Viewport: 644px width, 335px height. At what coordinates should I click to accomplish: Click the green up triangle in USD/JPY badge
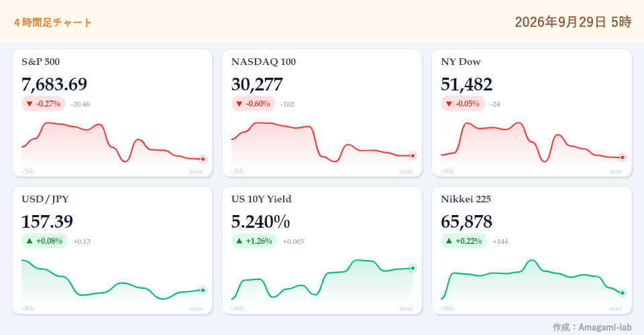click(30, 241)
